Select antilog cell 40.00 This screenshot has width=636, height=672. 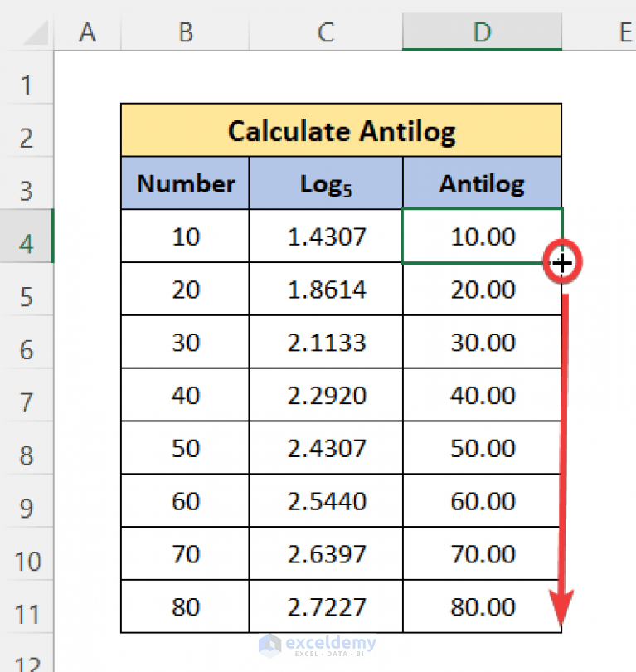pyautogui.click(x=483, y=395)
